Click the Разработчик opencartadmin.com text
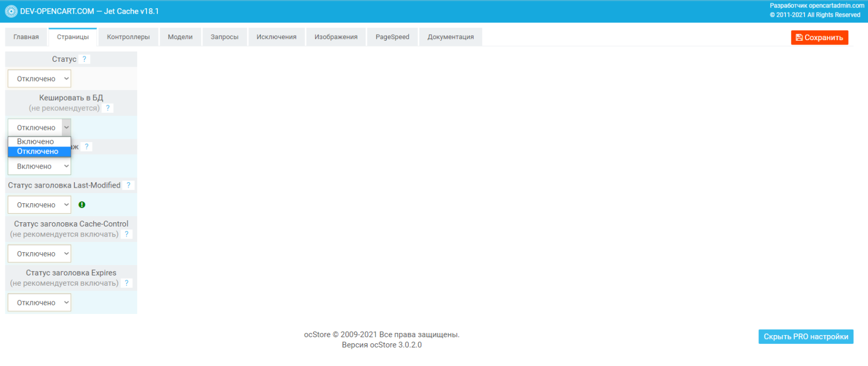The height and width of the screenshot is (366, 868). tap(817, 5)
